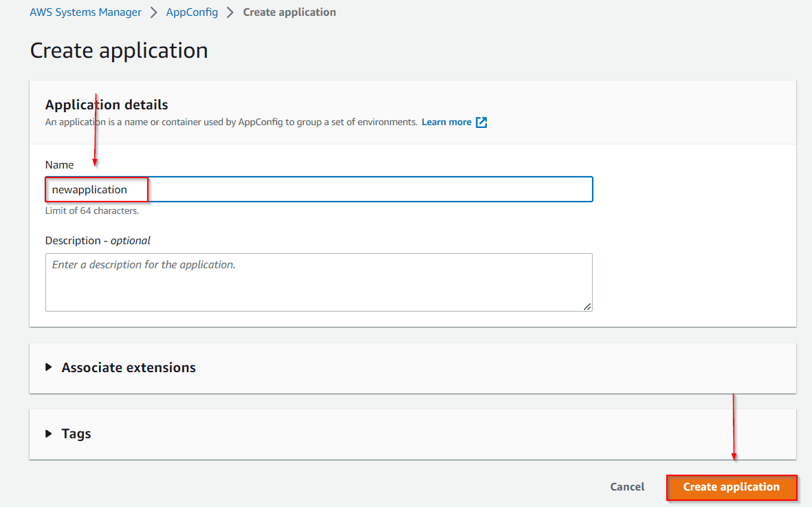Navigate to AWS Systems Manager via breadcrumb
The image size is (812, 507).
pyautogui.click(x=85, y=12)
